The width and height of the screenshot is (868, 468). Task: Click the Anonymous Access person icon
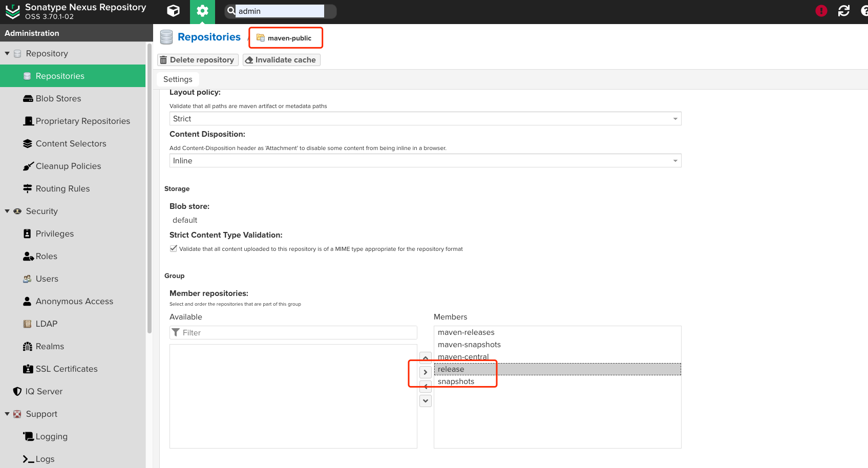click(27, 301)
